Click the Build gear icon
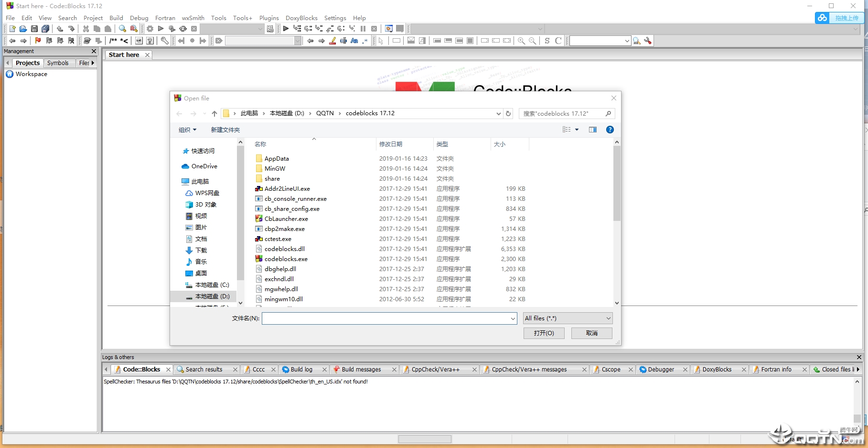 coord(150,29)
